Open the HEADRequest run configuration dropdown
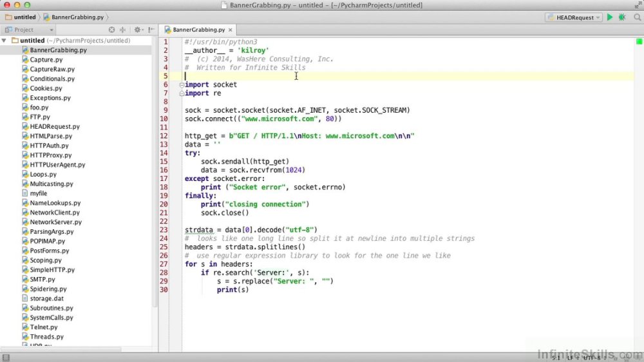Screen dimensions: 644x362 (574, 17)
